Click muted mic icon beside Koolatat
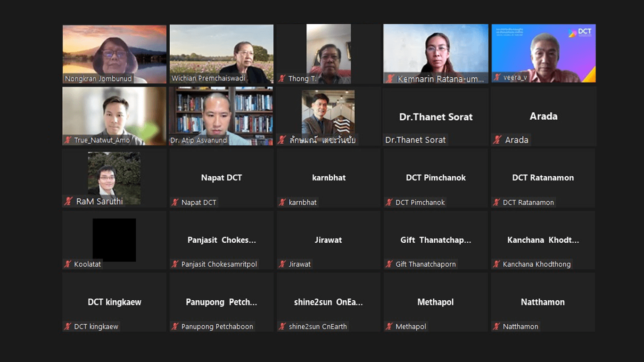The width and height of the screenshot is (644, 362). (x=68, y=264)
